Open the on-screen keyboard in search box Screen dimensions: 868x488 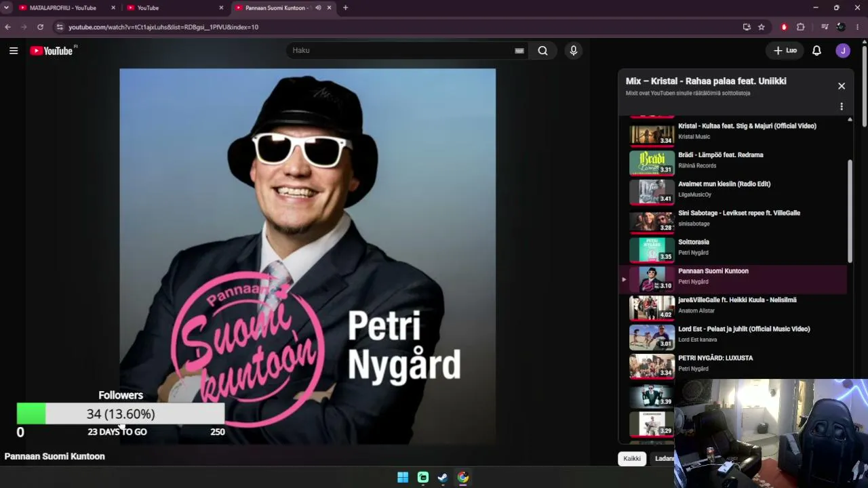pyautogui.click(x=519, y=51)
